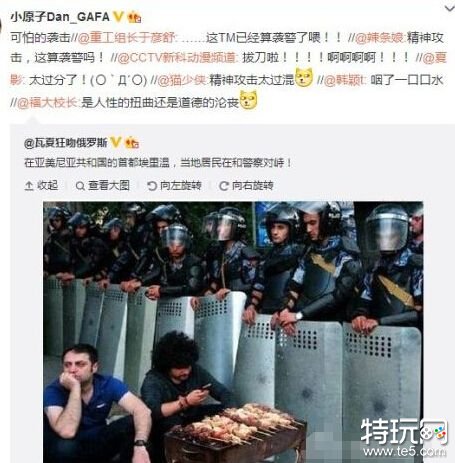Rotate the image left with 向左旋转

click(x=174, y=185)
